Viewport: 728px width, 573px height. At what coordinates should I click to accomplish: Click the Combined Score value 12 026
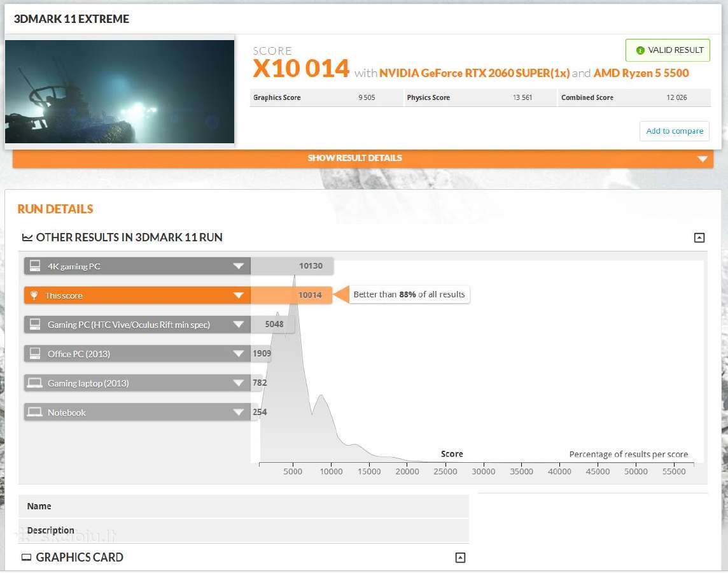pyautogui.click(x=676, y=97)
